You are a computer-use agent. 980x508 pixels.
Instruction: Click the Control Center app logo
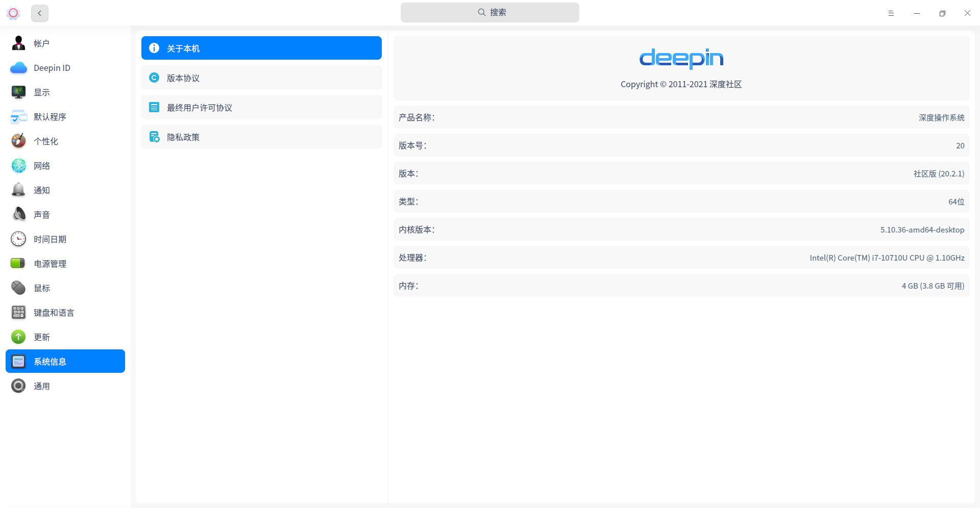(13, 13)
